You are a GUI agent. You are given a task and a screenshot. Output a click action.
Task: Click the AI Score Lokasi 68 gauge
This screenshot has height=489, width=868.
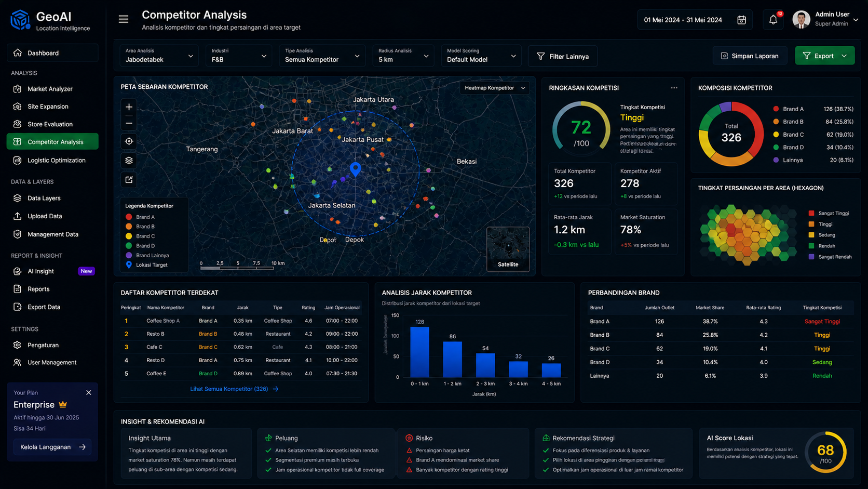point(825,452)
